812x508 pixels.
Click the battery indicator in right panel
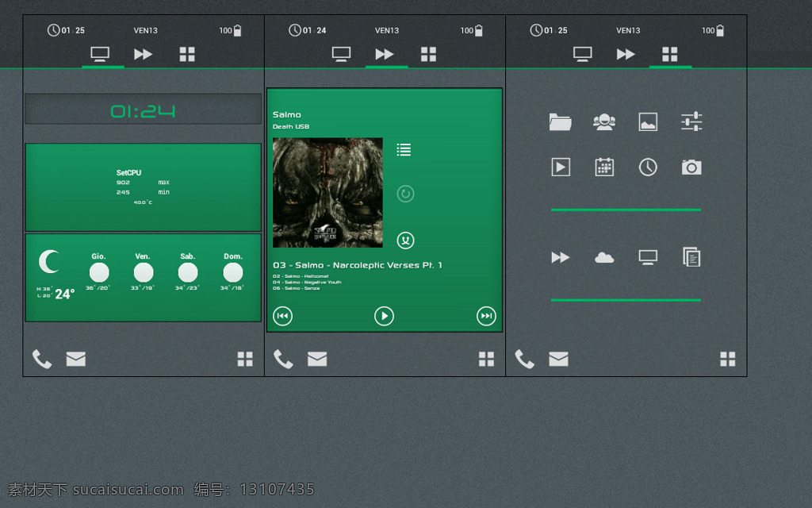point(713,30)
